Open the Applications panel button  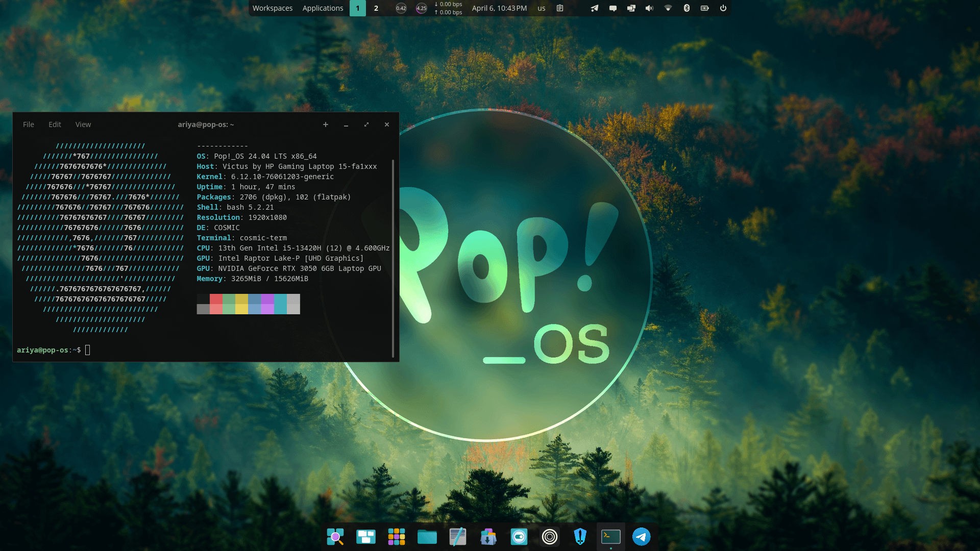click(323, 8)
